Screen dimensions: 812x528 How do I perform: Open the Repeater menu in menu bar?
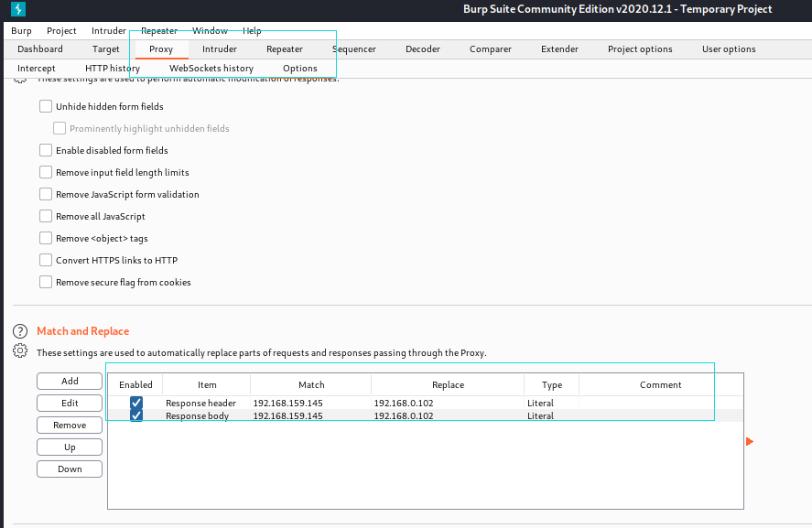coord(159,30)
